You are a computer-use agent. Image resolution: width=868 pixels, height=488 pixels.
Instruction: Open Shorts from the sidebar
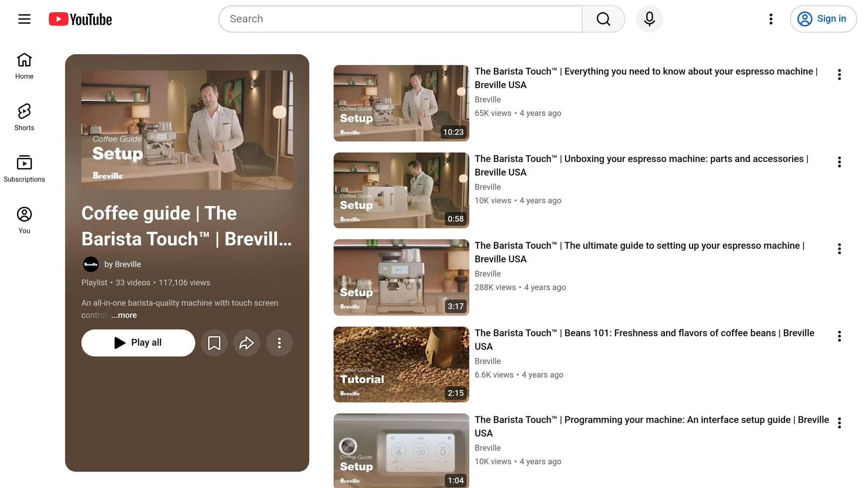pos(24,117)
